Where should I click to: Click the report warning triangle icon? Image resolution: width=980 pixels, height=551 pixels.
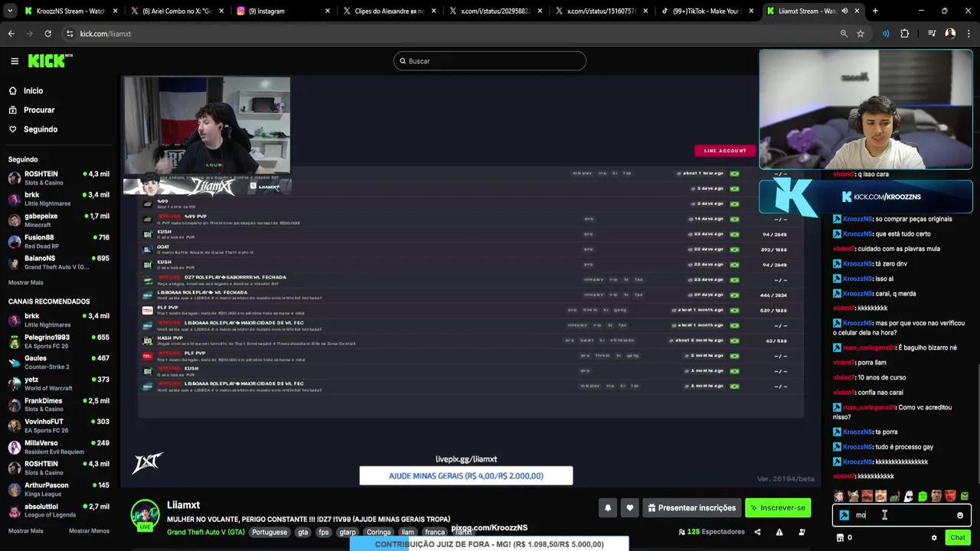779,532
